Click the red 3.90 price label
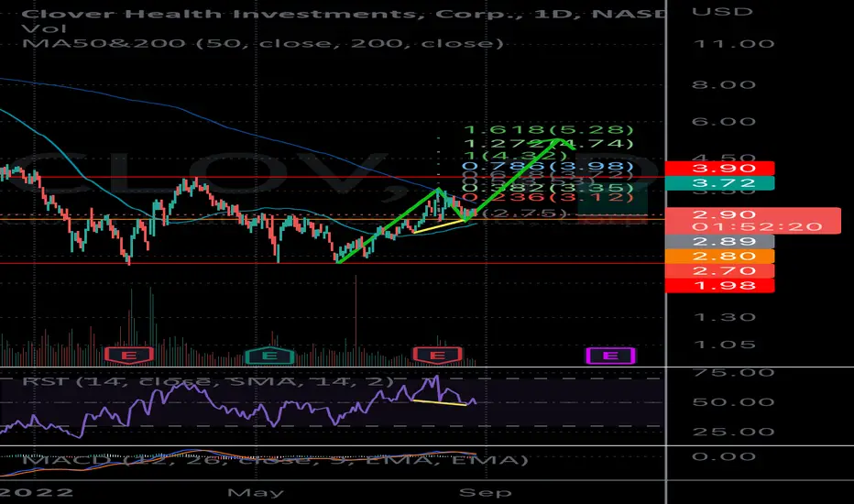 [719, 169]
